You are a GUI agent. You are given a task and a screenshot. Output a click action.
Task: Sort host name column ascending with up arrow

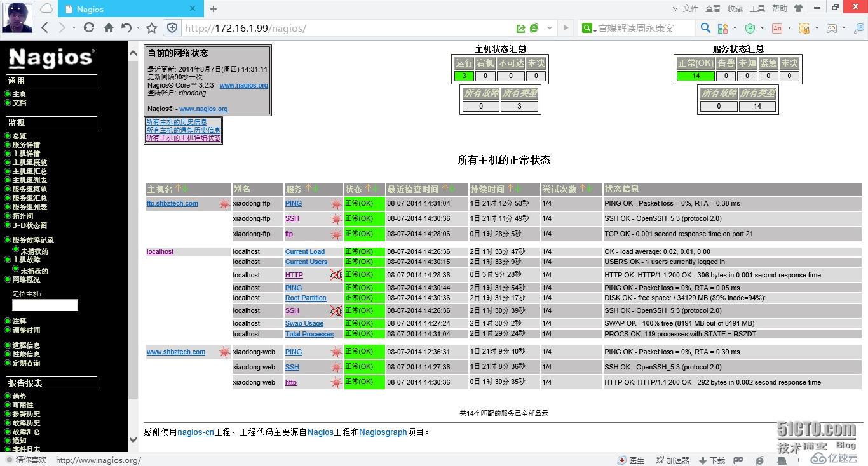[x=179, y=189]
